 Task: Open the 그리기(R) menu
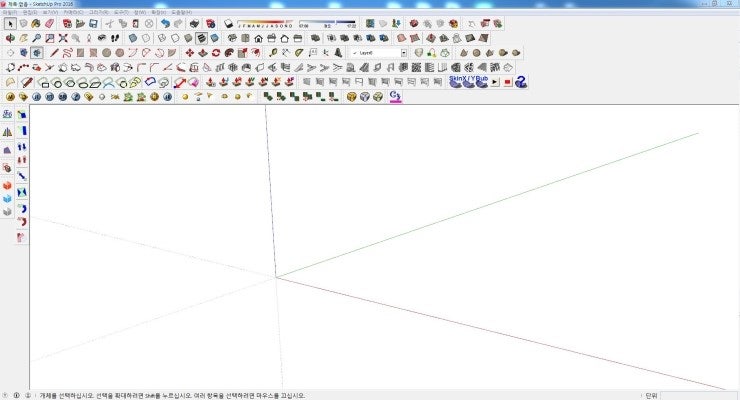pyautogui.click(x=99, y=12)
